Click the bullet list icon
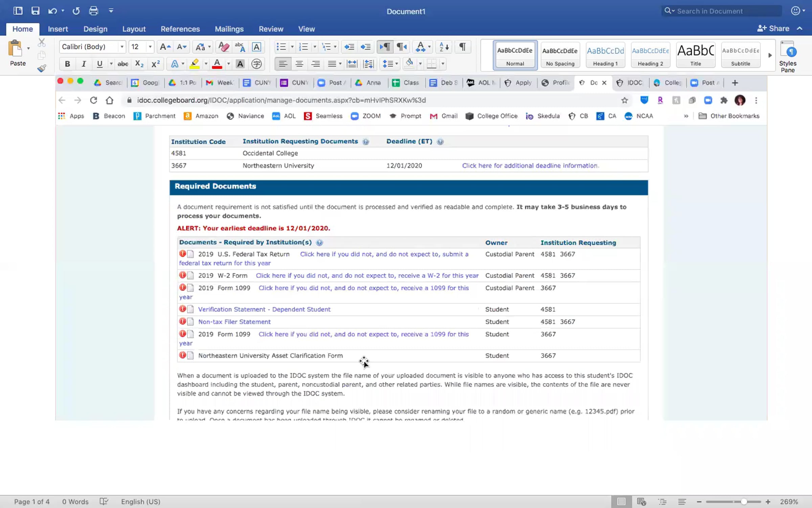The image size is (812, 508). [281, 47]
